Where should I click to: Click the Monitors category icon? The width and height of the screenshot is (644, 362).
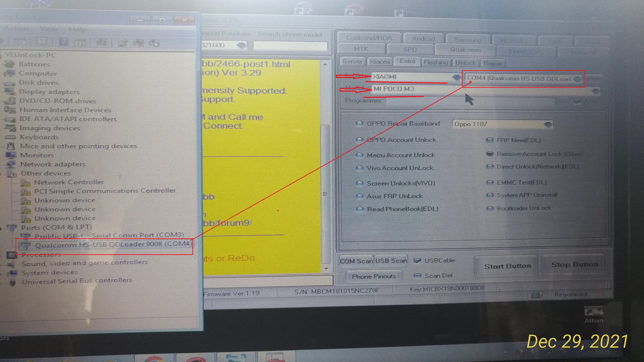point(10,155)
